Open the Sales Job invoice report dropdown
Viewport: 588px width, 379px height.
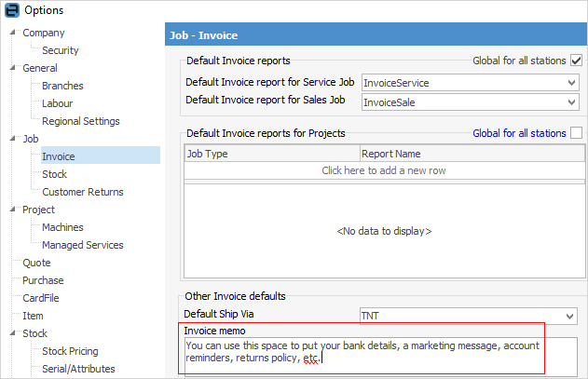click(x=571, y=101)
